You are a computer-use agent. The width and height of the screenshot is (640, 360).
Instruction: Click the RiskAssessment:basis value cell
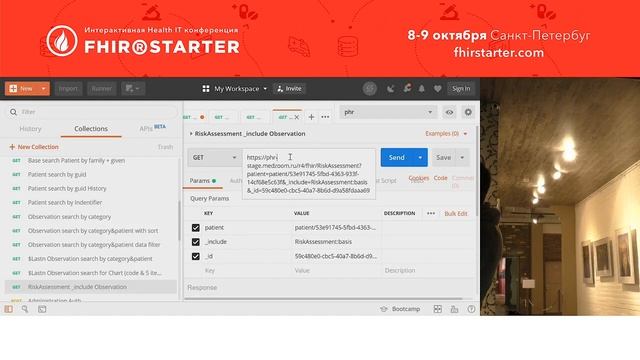tap(336, 242)
